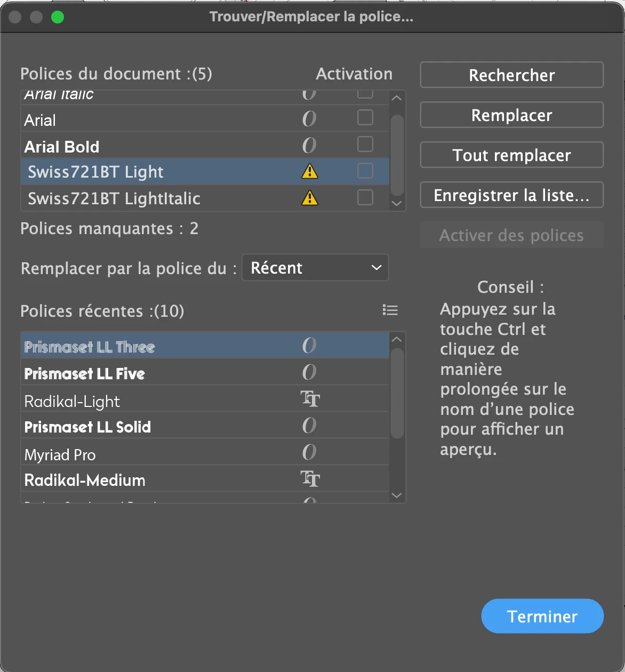Click the warning icon beside Swiss721BT LightItalic

[x=309, y=198]
